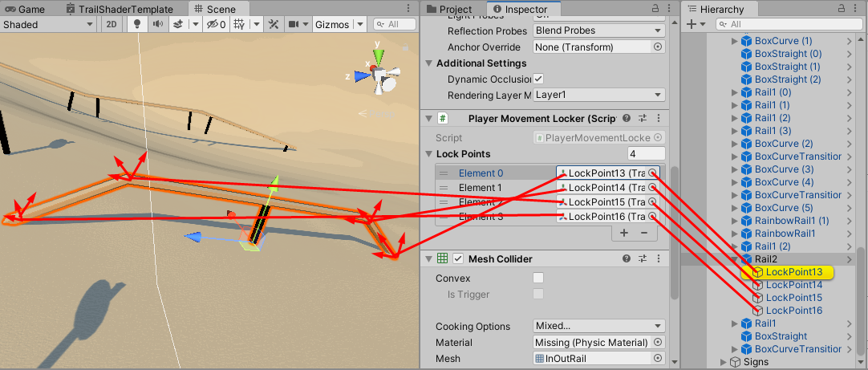This screenshot has width=868, height=370.
Task: Open Player Movement Locker preset settings icon
Action: pos(643,118)
